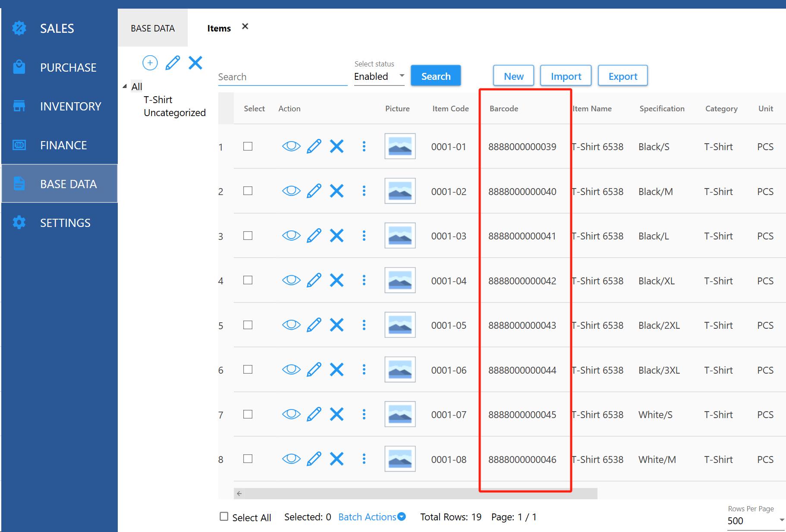Image resolution: width=786 pixels, height=532 pixels.
Task: View details of item 0001-01
Action: pos(291,147)
